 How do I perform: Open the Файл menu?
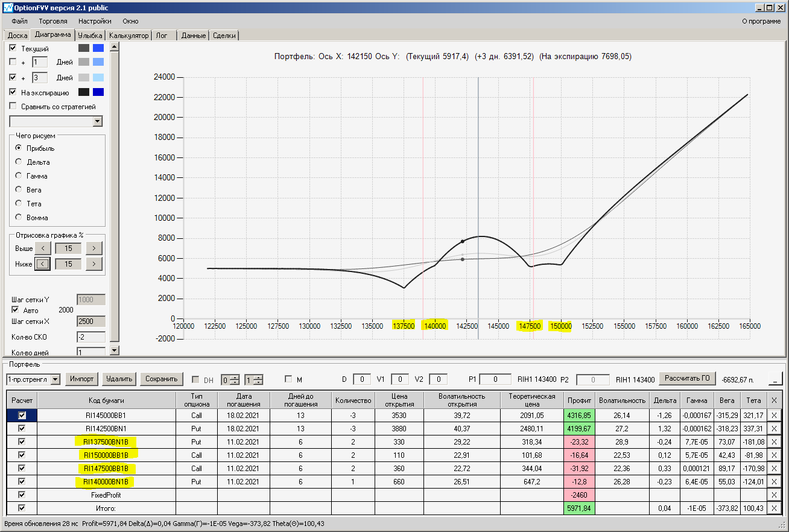pos(19,21)
